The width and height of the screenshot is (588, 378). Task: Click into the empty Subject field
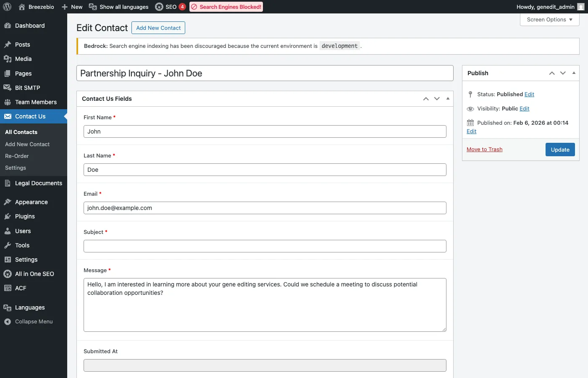(265, 246)
